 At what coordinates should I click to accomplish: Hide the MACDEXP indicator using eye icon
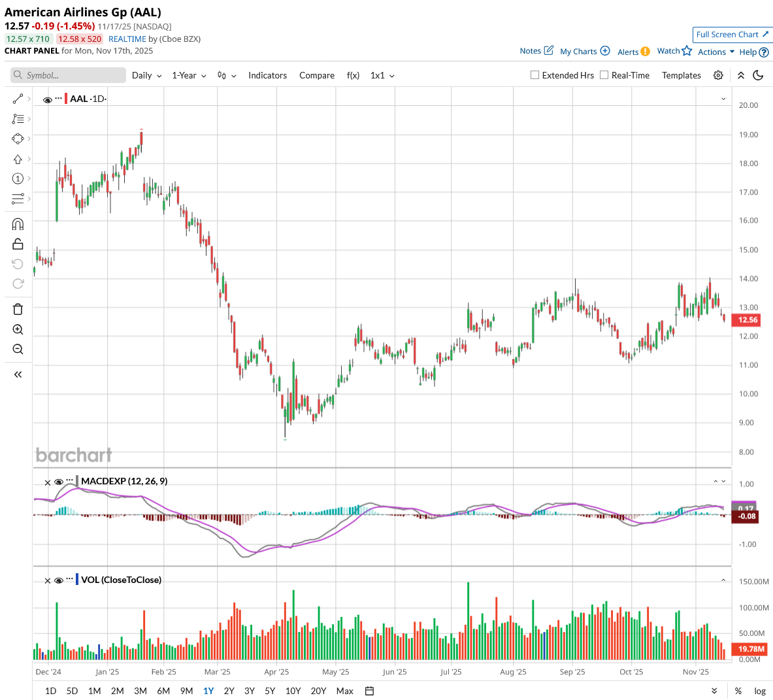tap(59, 482)
